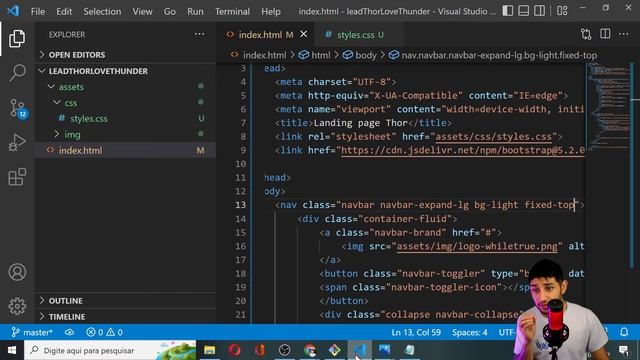Click line number 18 in gutter
Image resolution: width=640 pixels, height=360 pixels.
point(240,273)
